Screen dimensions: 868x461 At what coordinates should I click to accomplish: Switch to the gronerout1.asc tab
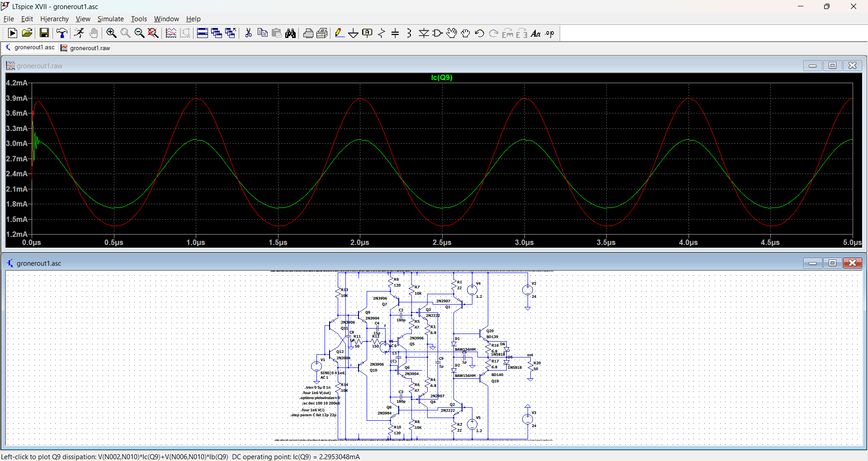pos(30,47)
